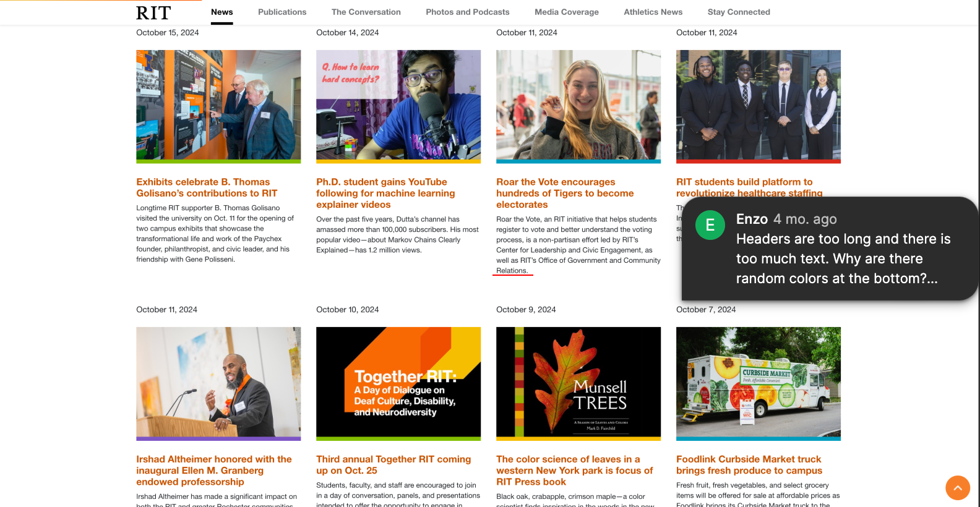The image size is (980, 507).
Task: Select Athletics News in the navigation
Action: tap(653, 12)
